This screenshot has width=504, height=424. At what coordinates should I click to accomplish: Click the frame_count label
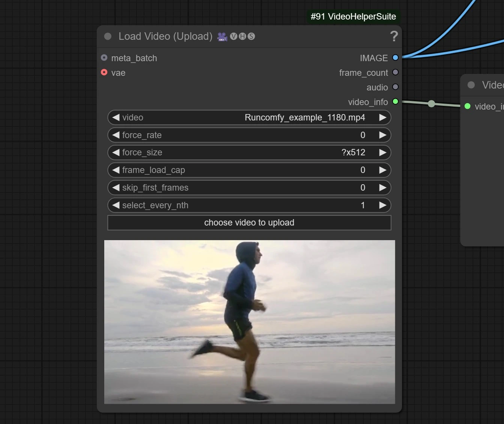click(363, 73)
